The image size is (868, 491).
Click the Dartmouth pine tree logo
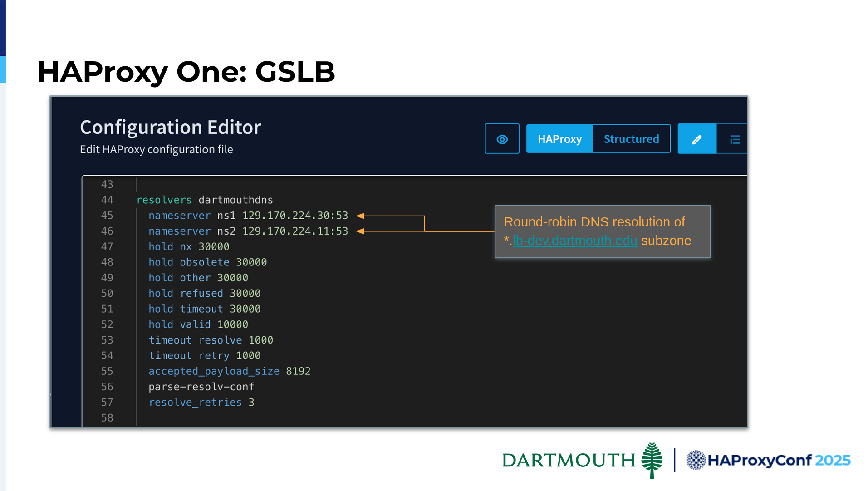click(x=652, y=460)
